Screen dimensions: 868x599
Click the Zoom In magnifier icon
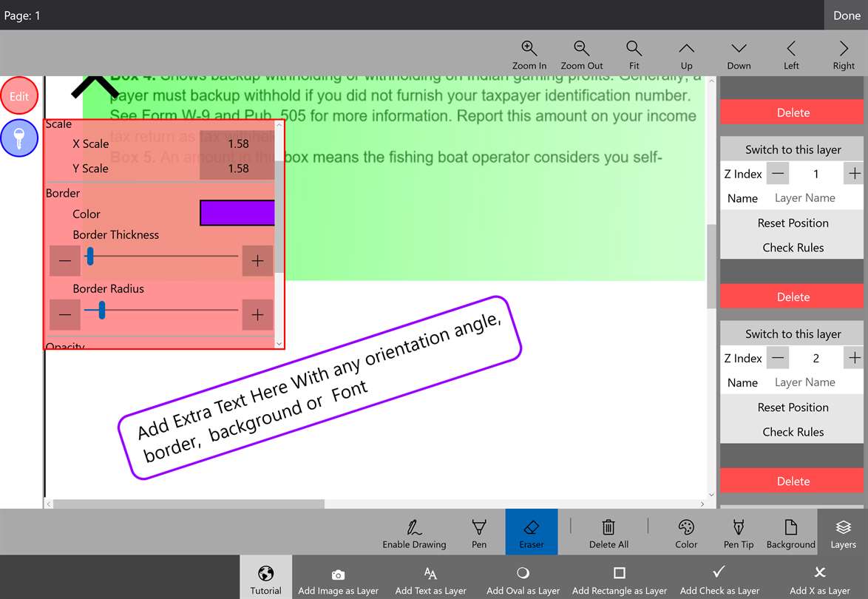(x=529, y=48)
